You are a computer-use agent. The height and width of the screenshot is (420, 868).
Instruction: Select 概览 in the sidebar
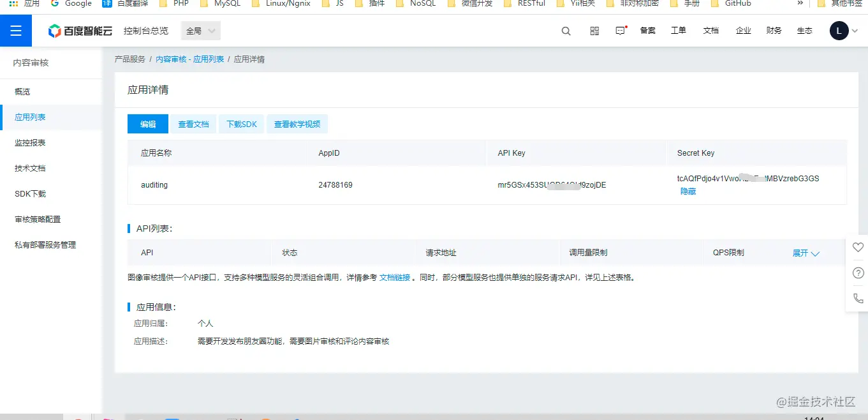pyautogui.click(x=51, y=91)
